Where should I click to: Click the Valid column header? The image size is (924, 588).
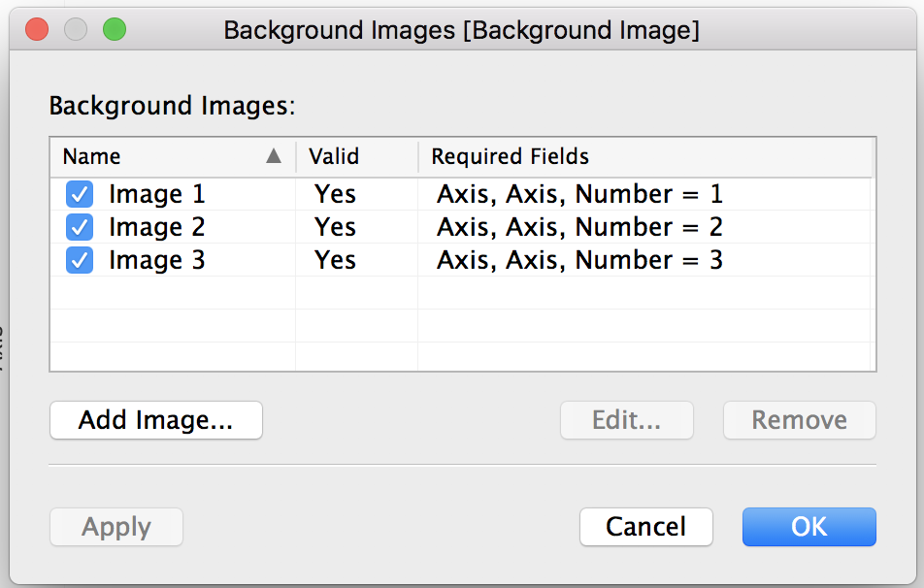pos(334,156)
